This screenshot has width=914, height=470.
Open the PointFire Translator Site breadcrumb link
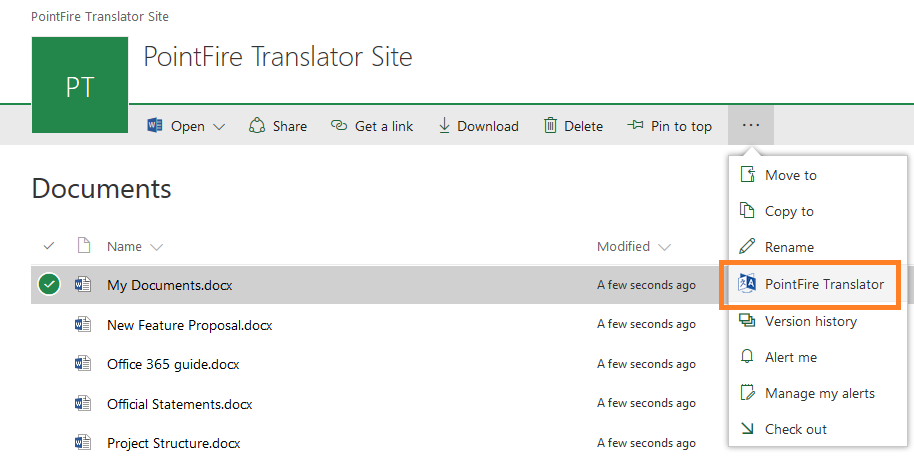coord(100,16)
